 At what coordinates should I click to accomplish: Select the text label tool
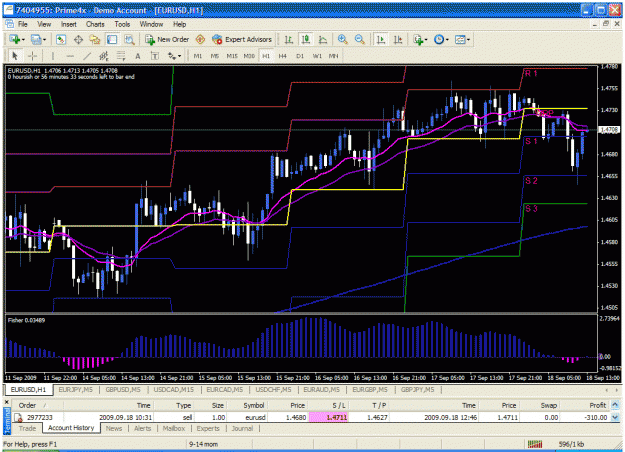[155, 56]
